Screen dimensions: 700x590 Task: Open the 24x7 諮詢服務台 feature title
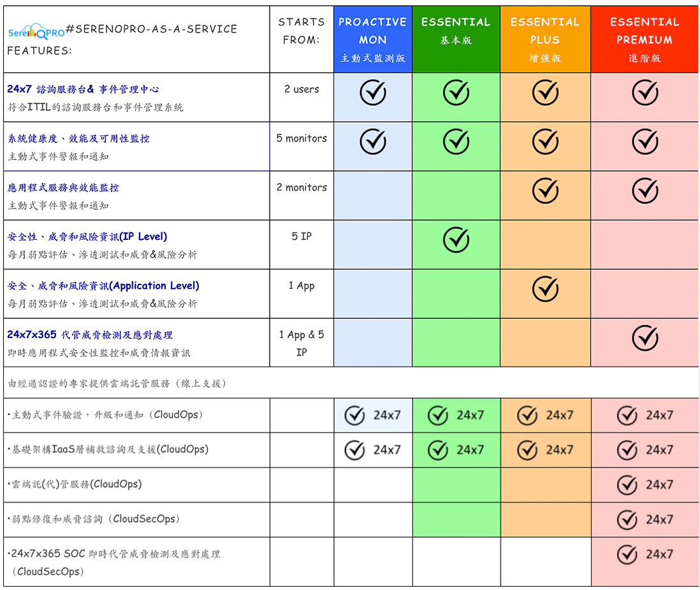[x=83, y=89]
